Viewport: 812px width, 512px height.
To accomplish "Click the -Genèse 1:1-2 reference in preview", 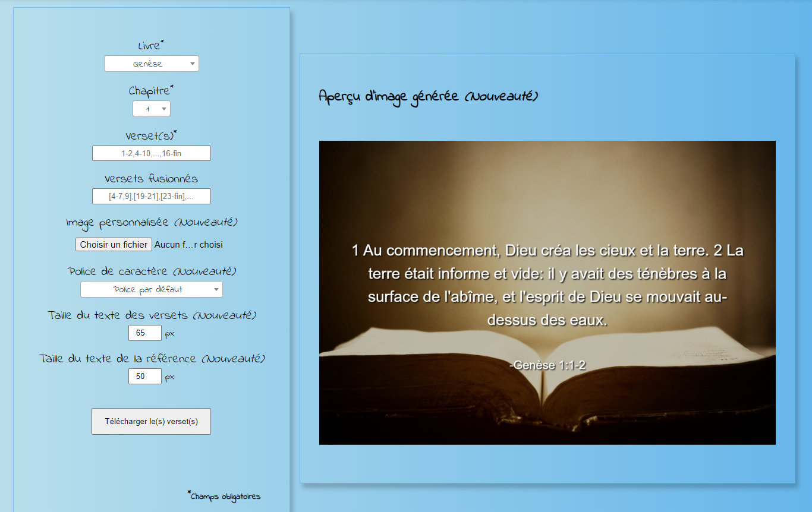I will [547, 365].
